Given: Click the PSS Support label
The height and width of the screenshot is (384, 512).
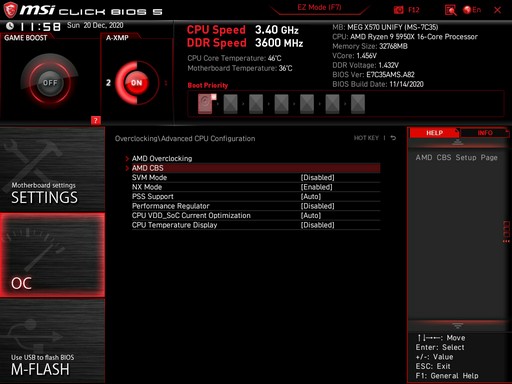Looking at the screenshot, I should [153, 196].
